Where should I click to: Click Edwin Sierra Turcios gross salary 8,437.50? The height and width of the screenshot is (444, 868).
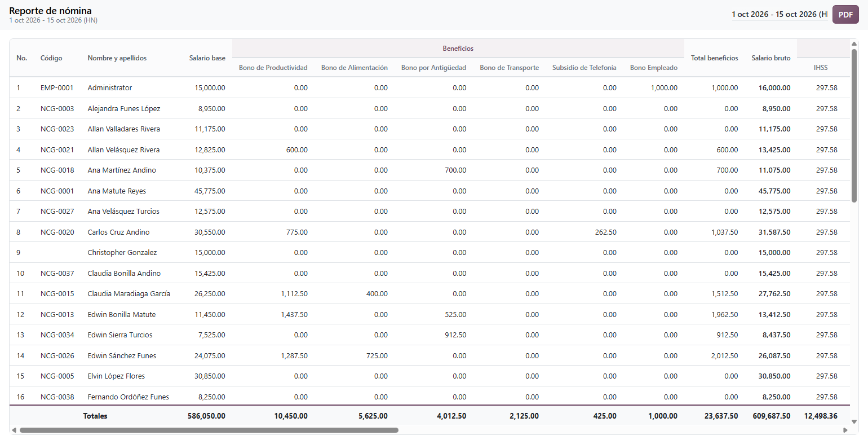point(776,335)
